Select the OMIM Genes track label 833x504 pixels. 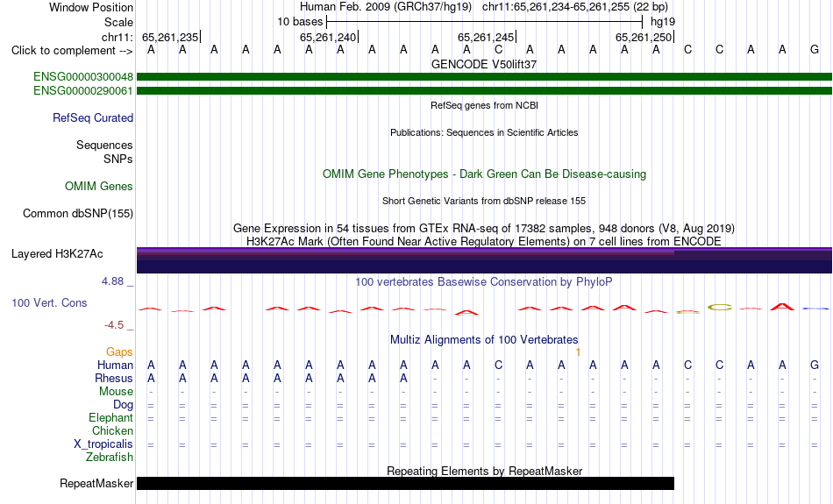(99, 187)
